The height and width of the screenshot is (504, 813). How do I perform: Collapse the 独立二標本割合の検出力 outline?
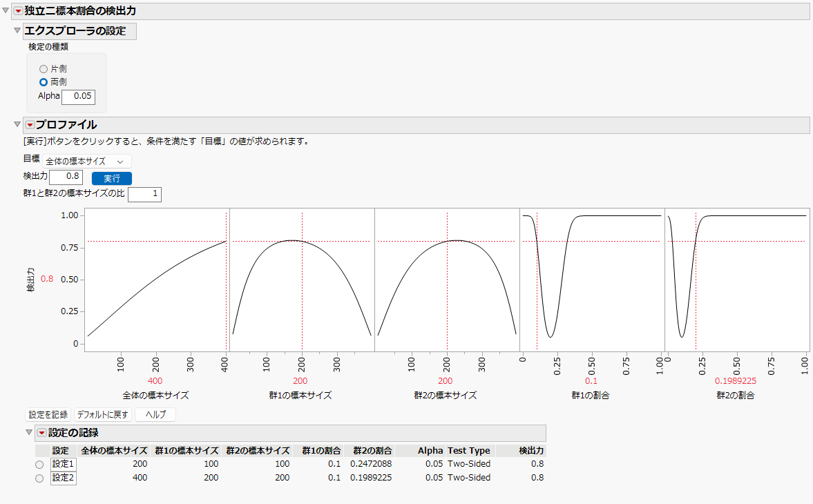pos(6,10)
